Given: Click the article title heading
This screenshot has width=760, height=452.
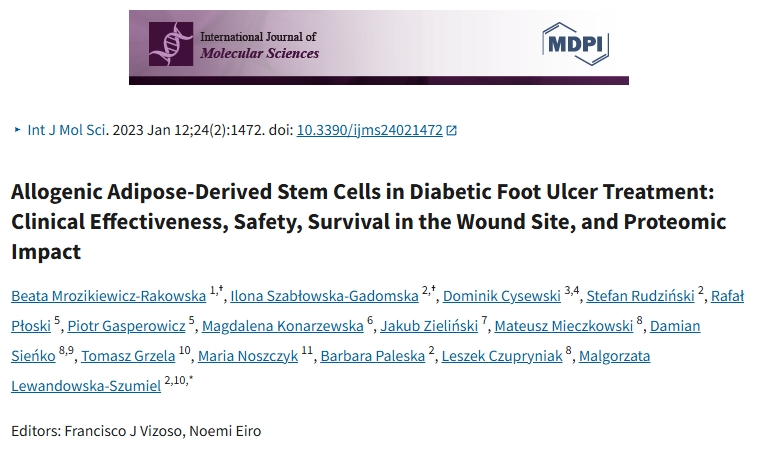Looking at the screenshot, I should [368, 221].
